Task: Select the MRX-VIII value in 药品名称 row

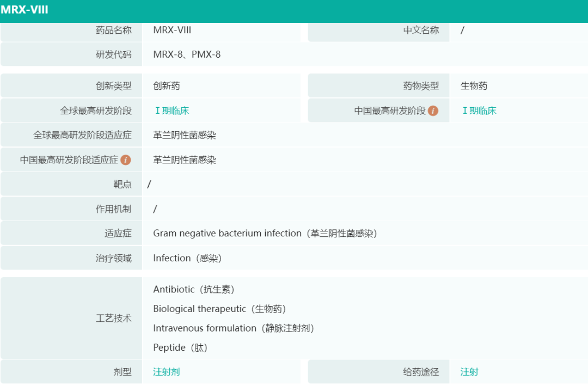Action: 172,30
